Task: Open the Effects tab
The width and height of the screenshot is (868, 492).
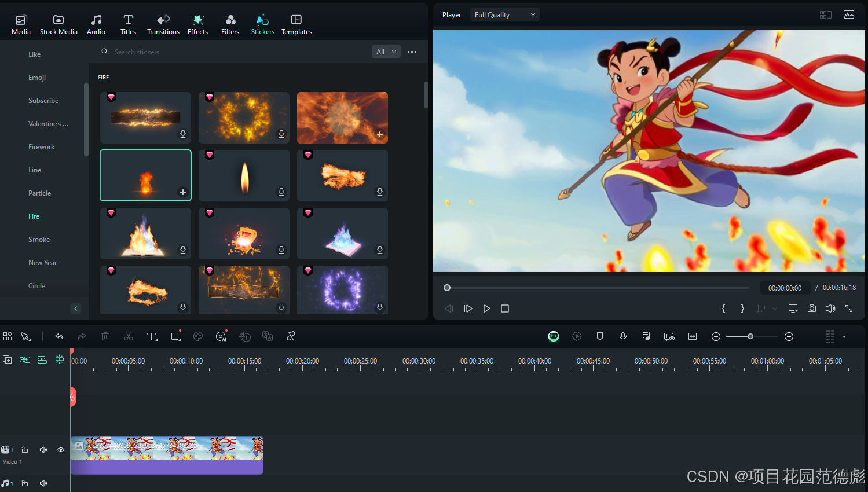Action: [197, 25]
